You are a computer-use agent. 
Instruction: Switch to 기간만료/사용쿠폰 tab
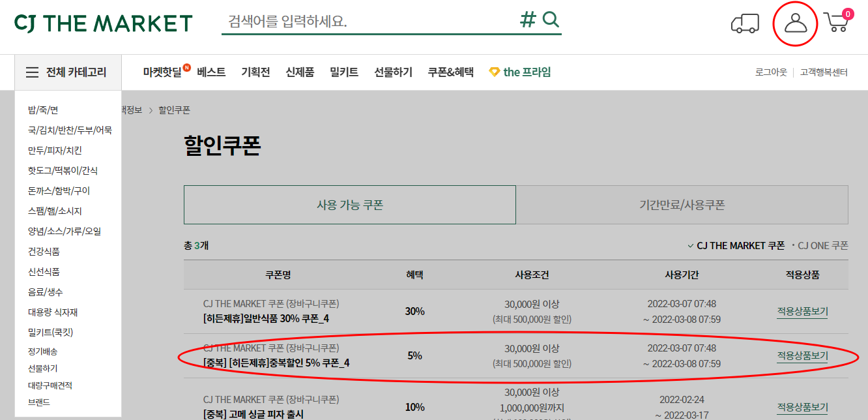pyautogui.click(x=682, y=205)
